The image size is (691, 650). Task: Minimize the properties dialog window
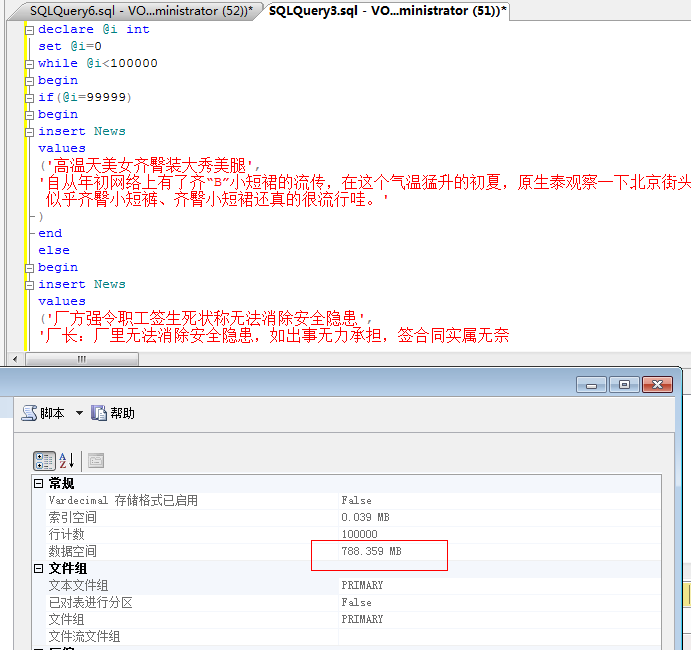click(x=591, y=385)
